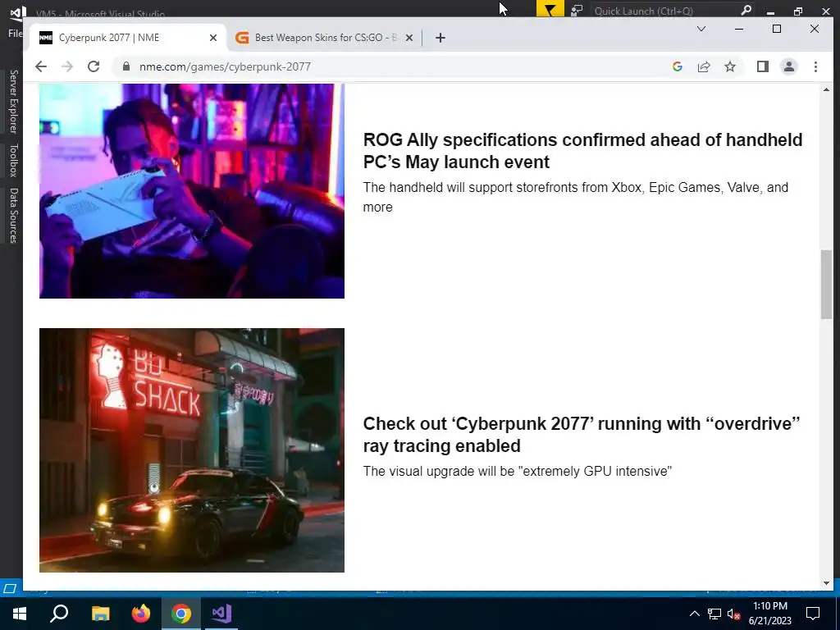Reload the NME page
Screen dimensions: 840x630
click(94, 66)
